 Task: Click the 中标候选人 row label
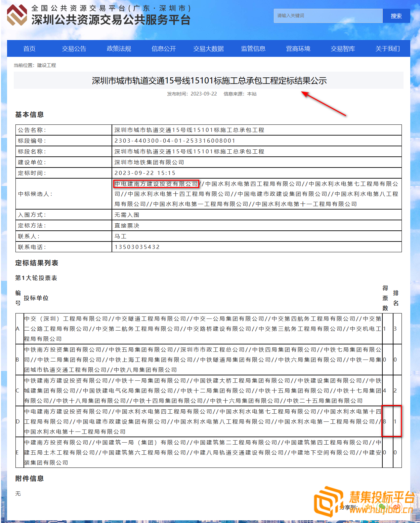(x=35, y=194)
